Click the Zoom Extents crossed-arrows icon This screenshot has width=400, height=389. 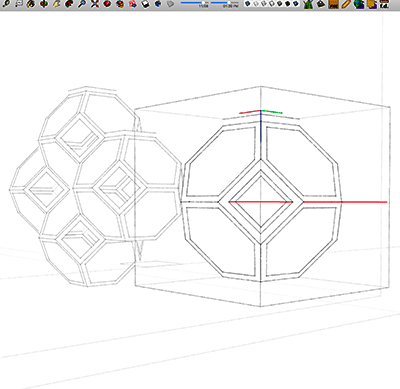tap(95, 4)
